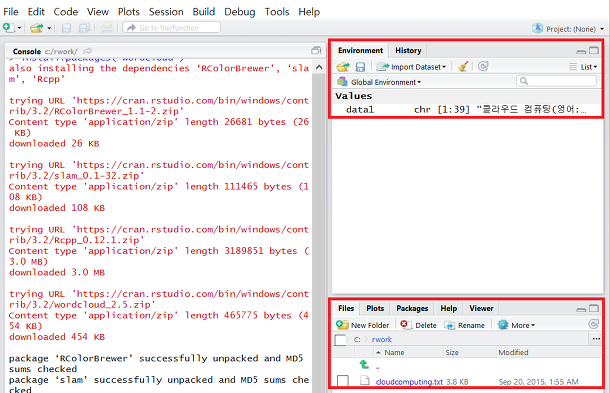Refresh the Files pane listing
This screenshot has width=610, height=393.
click(x=594, y=324)
